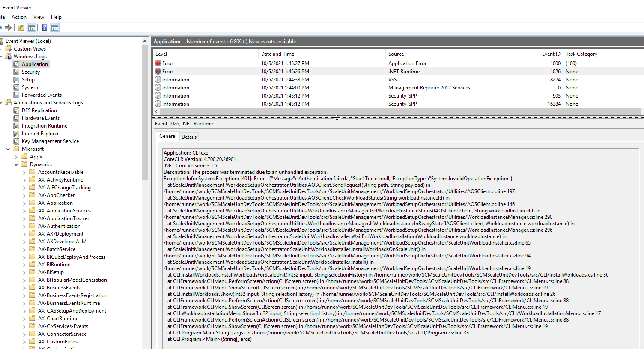Toggle the action pane visibility toolbar button
644x349 pixels.
(54, 27)
